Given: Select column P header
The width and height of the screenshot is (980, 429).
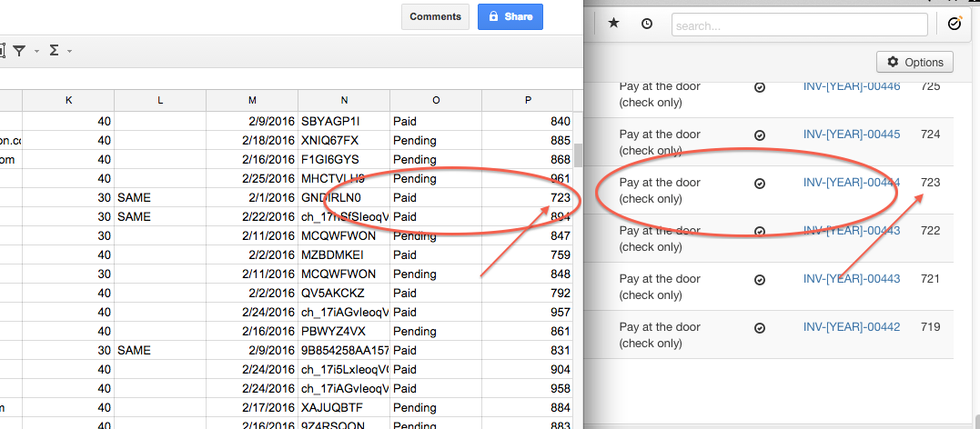Looking at the screenshot, I should [528, 100].
